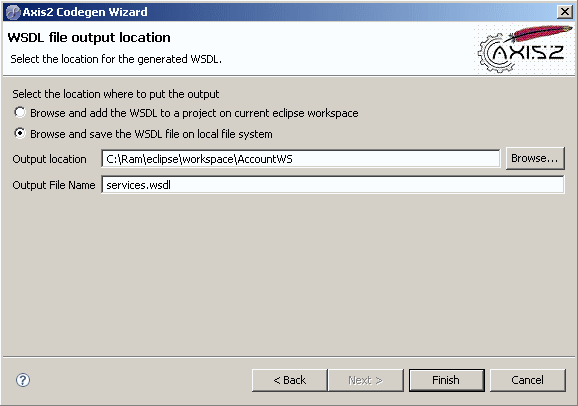Click the greyed-out Next > button

pyautogui.click(x=365, y=380)
